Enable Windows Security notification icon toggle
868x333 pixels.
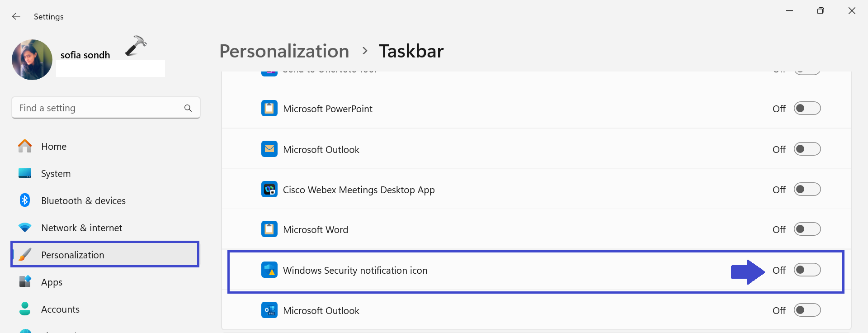807,270
